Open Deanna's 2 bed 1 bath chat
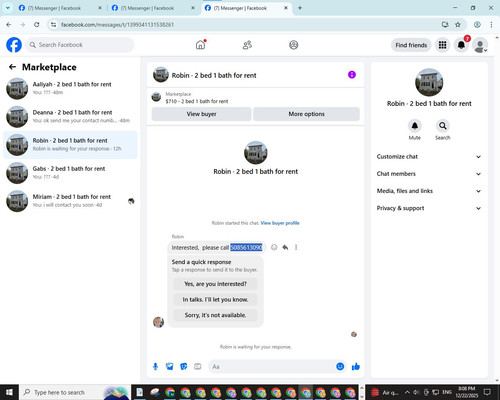500x400 pixels. [70, 117]
